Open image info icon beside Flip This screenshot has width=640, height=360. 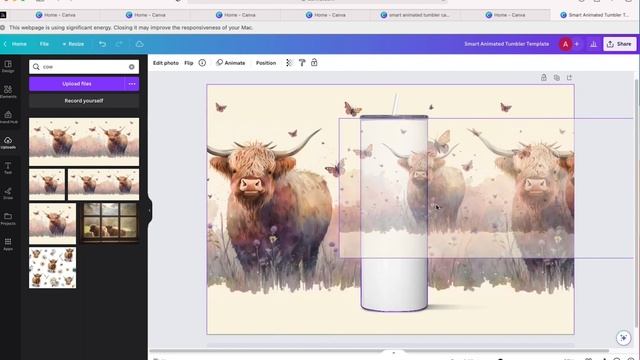[202, 63]
